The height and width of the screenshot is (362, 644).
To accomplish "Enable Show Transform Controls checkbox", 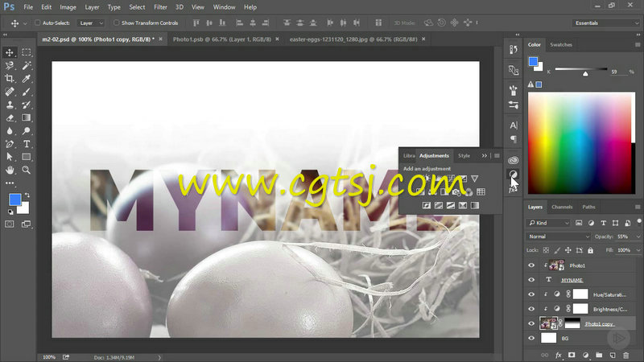I will (x=116, y=23).
